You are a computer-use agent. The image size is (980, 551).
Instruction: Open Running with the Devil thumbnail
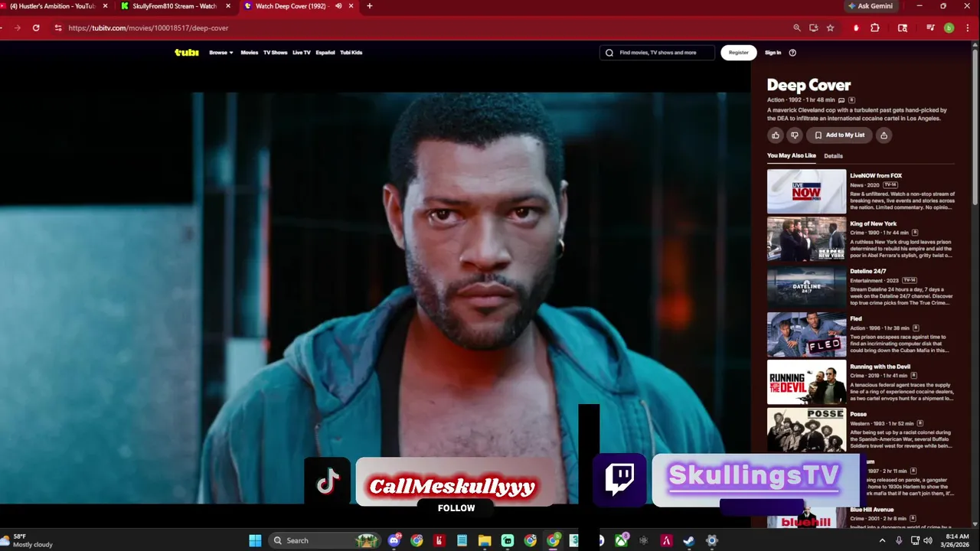[x=807, y=382]
